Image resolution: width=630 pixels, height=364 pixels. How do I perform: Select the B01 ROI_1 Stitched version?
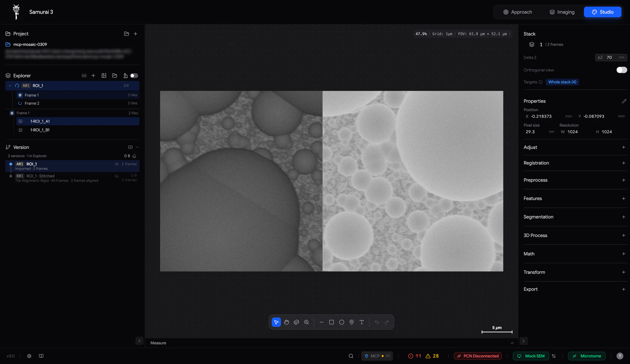[72, 178]
